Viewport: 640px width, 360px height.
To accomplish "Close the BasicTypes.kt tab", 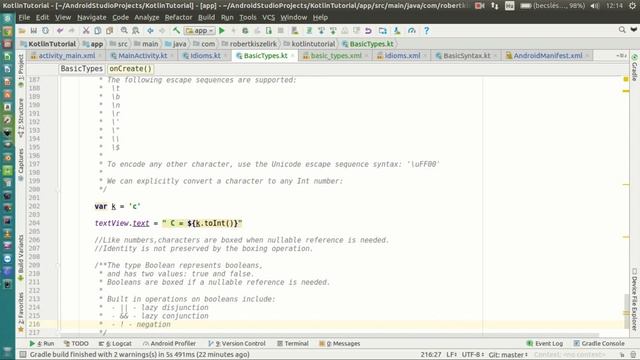I will point(293,56).
